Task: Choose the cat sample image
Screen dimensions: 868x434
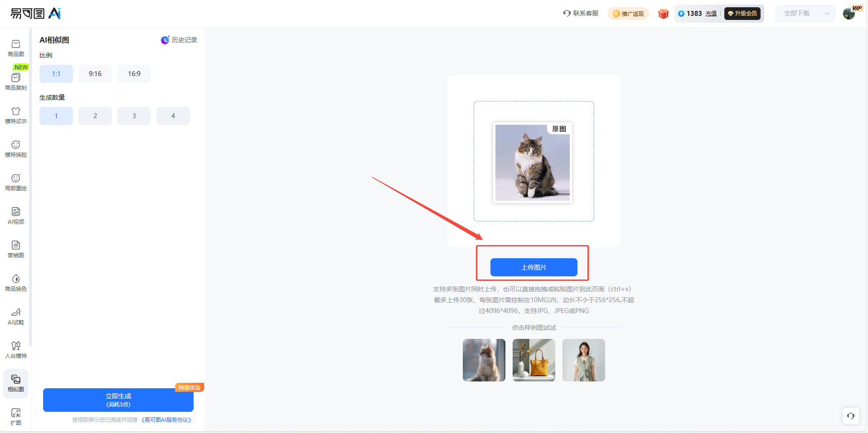Action: coord(484,360)
